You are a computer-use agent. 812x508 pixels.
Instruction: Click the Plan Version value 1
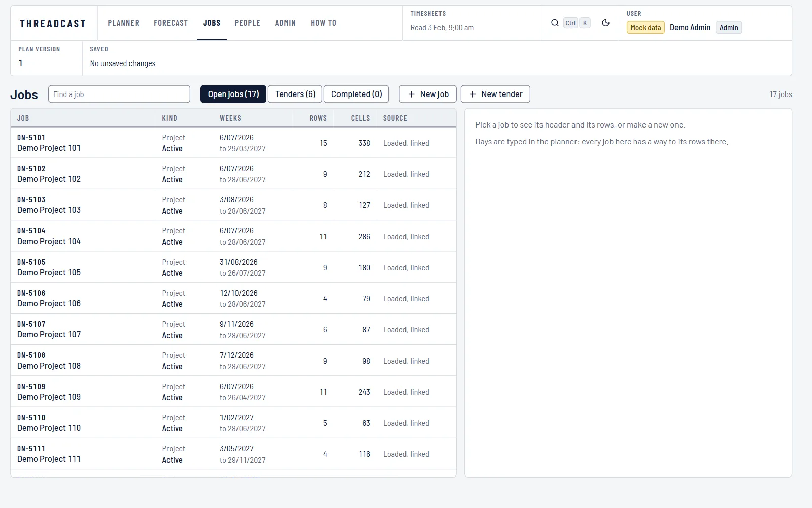(x=21, y=63)
